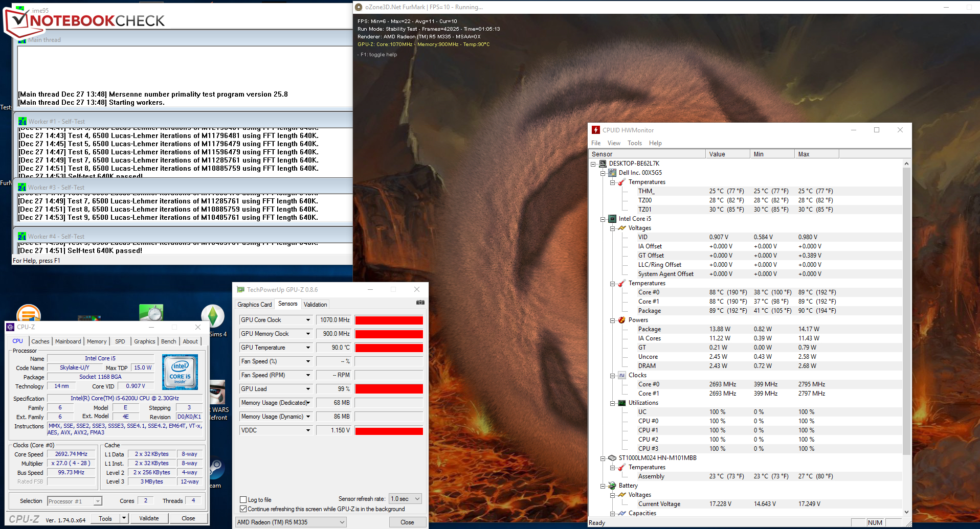Click the CPU-Z title bar icon

(10, 327)
